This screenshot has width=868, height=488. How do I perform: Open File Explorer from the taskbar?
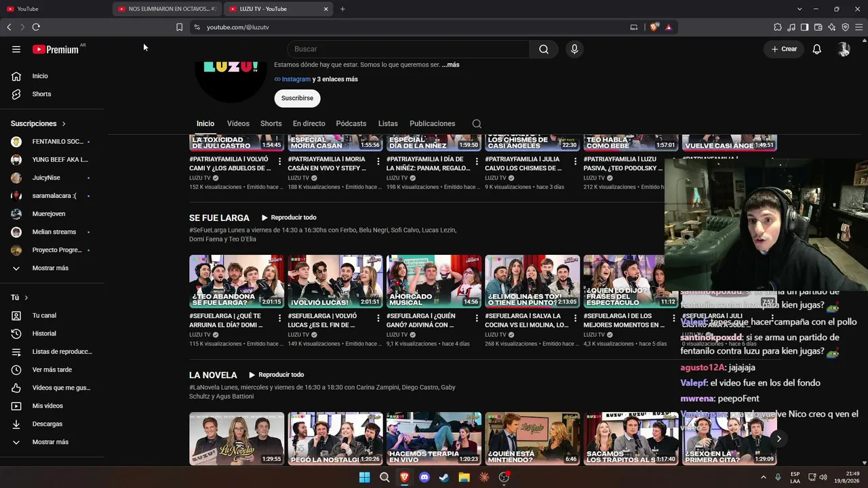click(464, 477)
